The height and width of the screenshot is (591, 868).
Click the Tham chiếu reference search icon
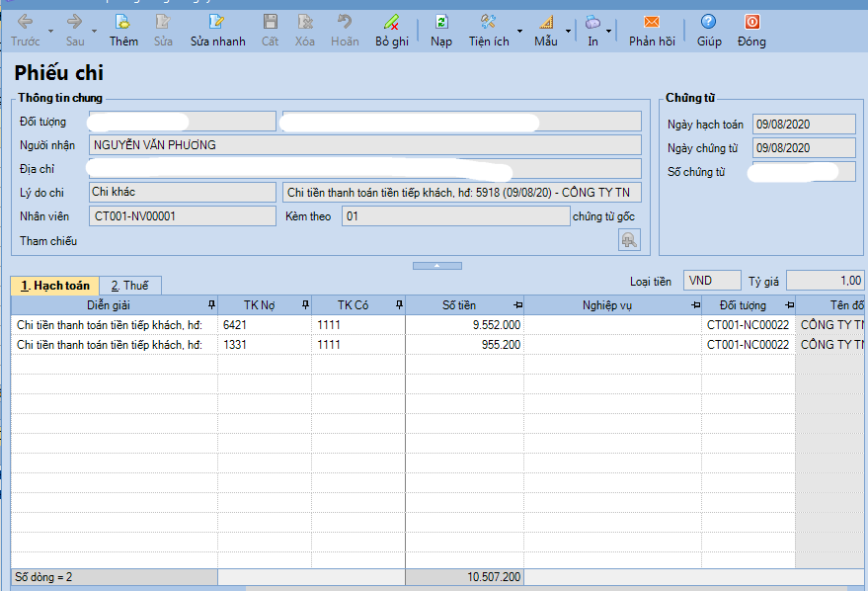click(629, 239)
